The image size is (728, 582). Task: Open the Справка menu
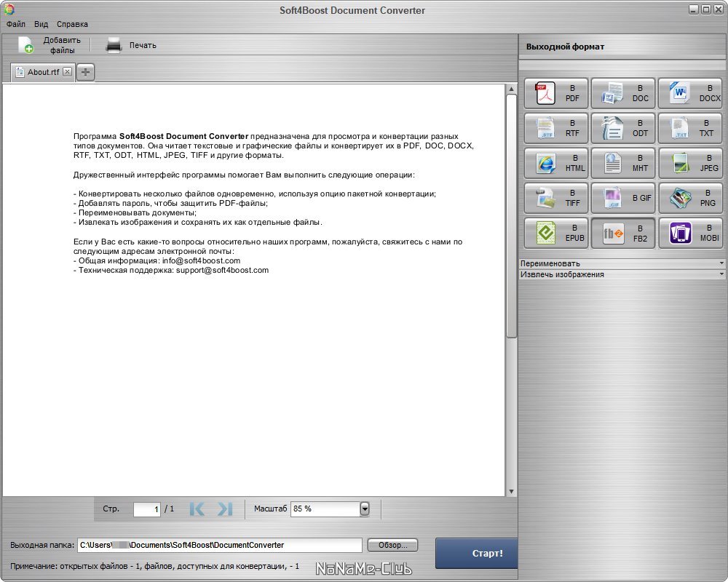coord(72,24)
